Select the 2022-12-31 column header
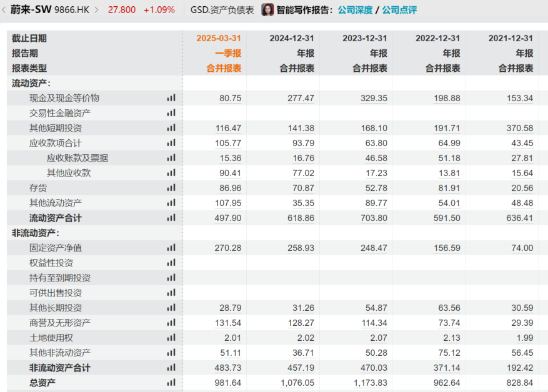This screenshot has height=392, width=548. point(438,39)
